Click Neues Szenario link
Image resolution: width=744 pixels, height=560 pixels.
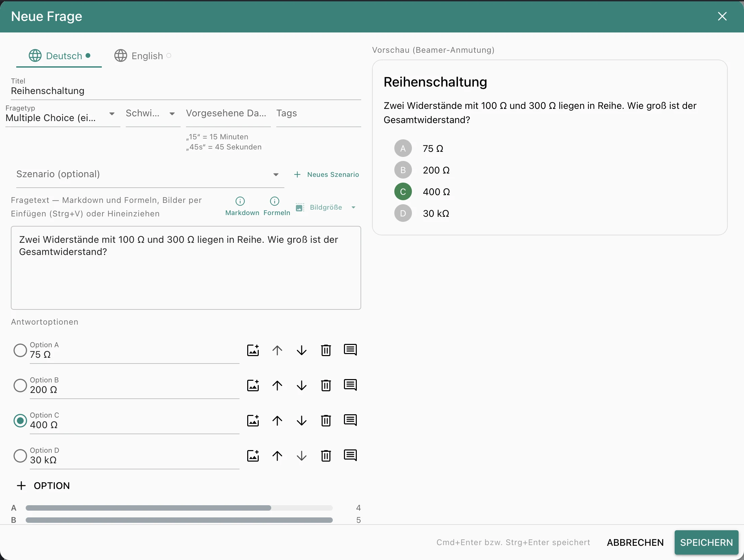[x=327, y=174]
